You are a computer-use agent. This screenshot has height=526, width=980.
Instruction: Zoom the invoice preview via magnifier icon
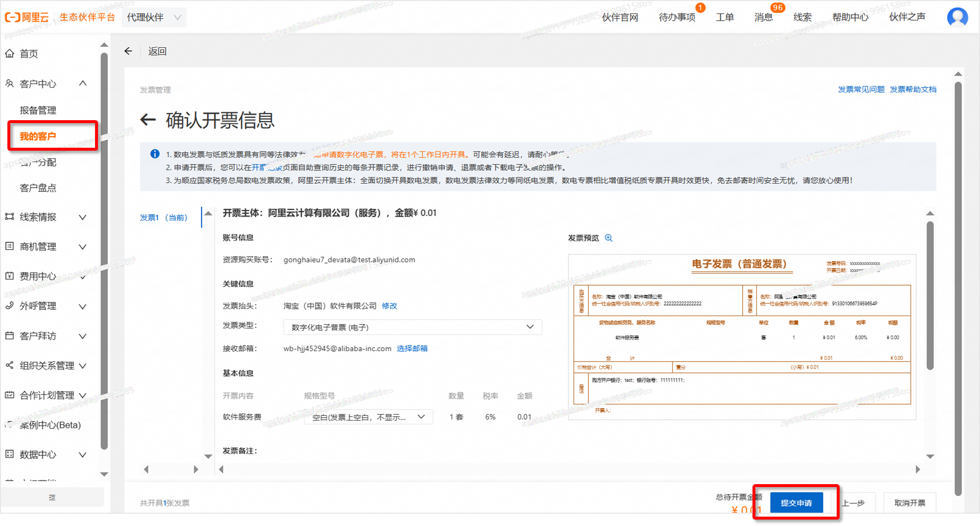(609, 238)
